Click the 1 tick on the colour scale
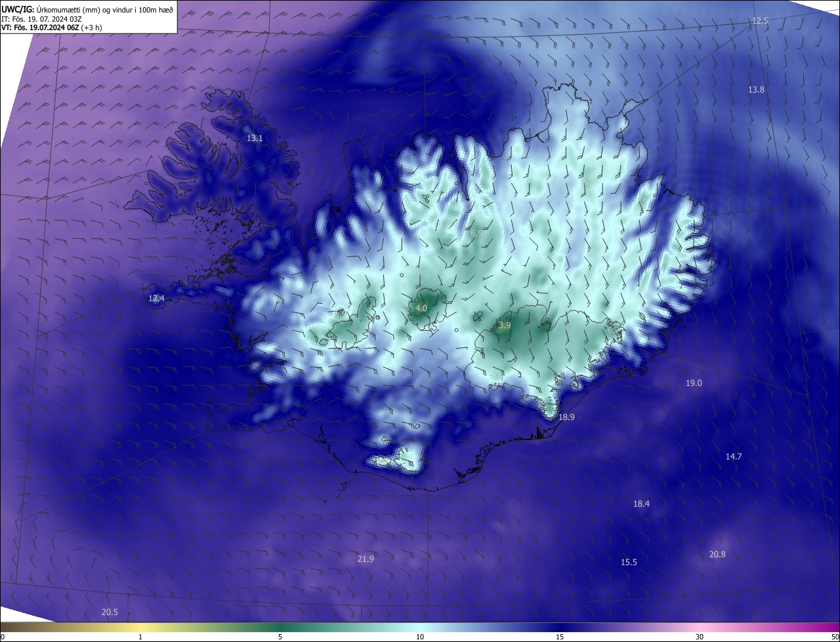The height and width of the screenshot is (642, 840). pos(140,637)
